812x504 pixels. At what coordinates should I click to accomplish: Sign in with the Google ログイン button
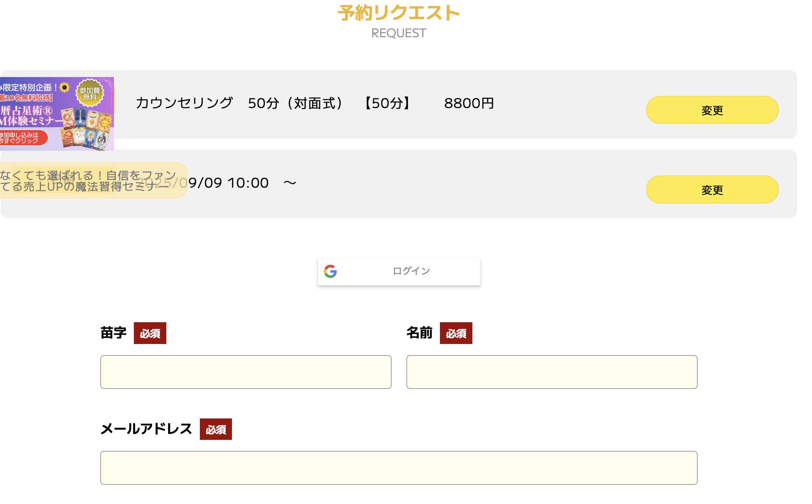coord(399,272)
